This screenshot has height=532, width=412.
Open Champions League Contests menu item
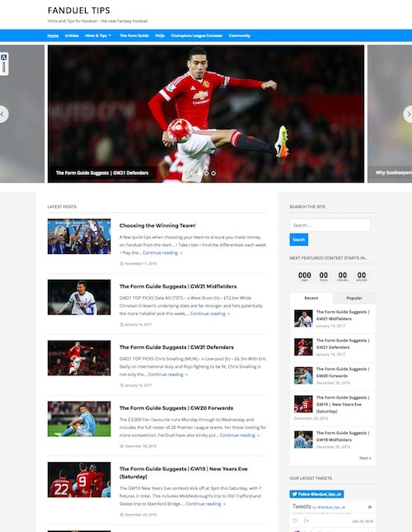196,35
